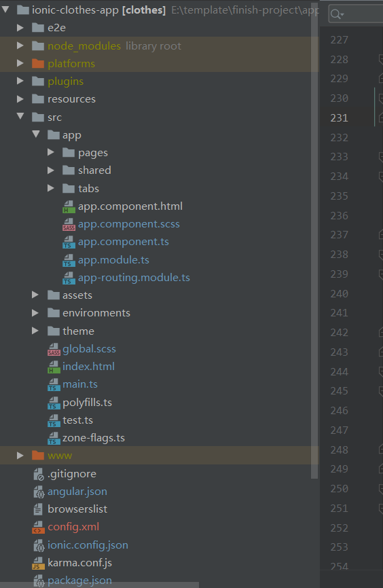Select the theme folder

click(78, 331)
